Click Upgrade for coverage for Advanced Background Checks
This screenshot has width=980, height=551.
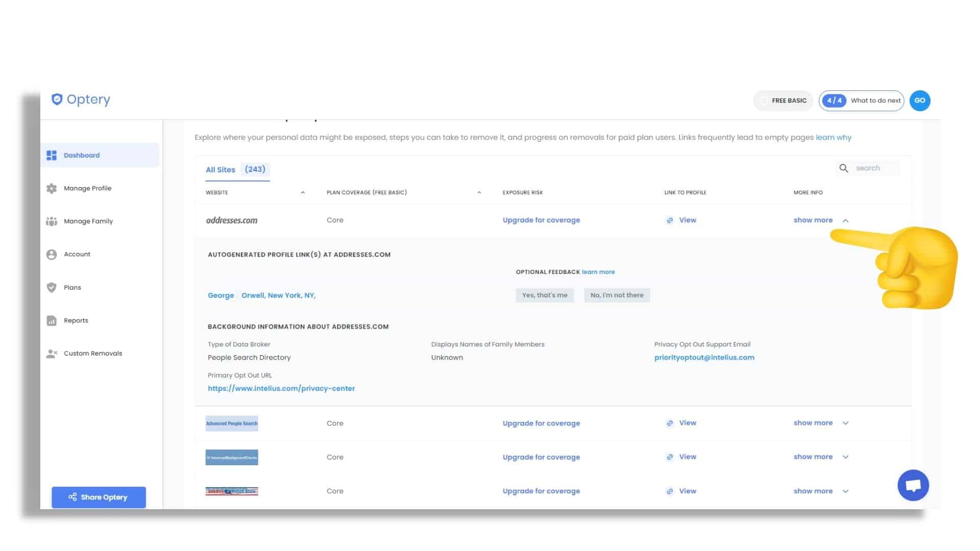click(x=541, y=457)
